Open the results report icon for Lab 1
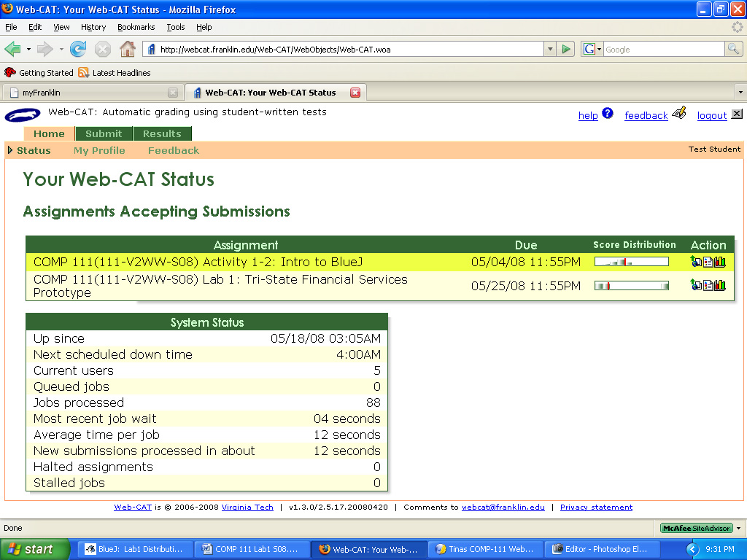 click(x=708, y=285)
